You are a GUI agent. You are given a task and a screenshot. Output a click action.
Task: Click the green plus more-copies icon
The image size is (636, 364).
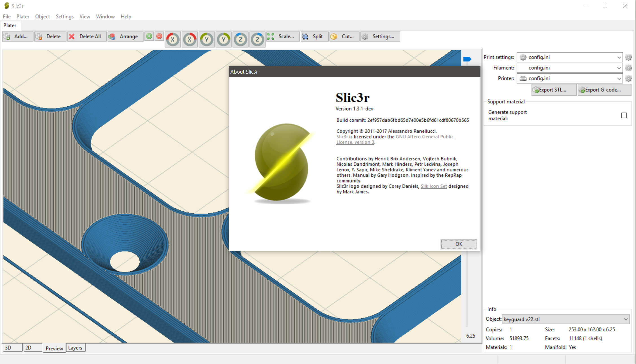click(149, 36)
